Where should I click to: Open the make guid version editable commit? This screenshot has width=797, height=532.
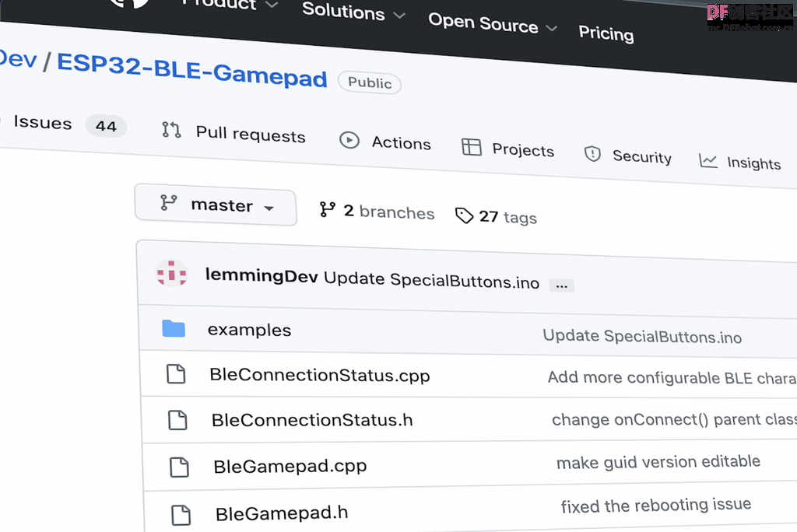coord(658,462)
